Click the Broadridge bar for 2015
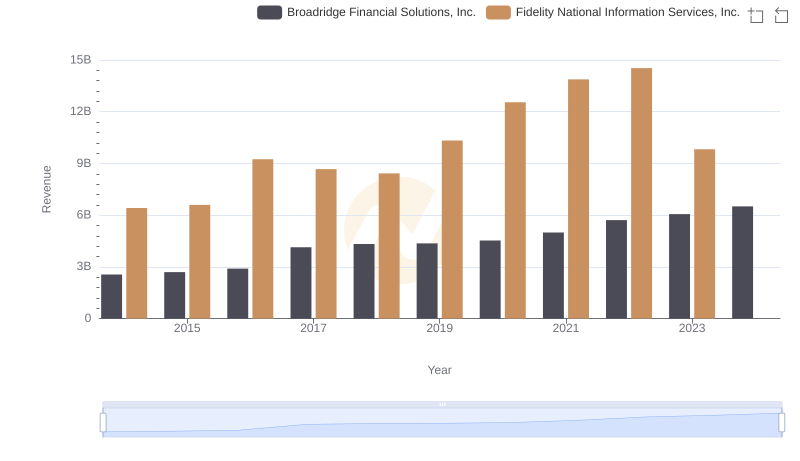This screenshot has height=461, width=800. pyautogui.click(x=174, y=295)
